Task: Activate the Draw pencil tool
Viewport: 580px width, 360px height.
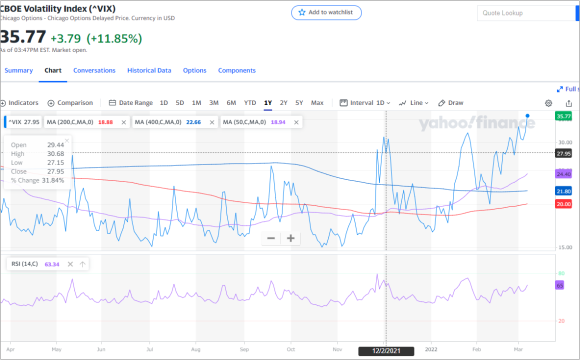Action: 451,103
